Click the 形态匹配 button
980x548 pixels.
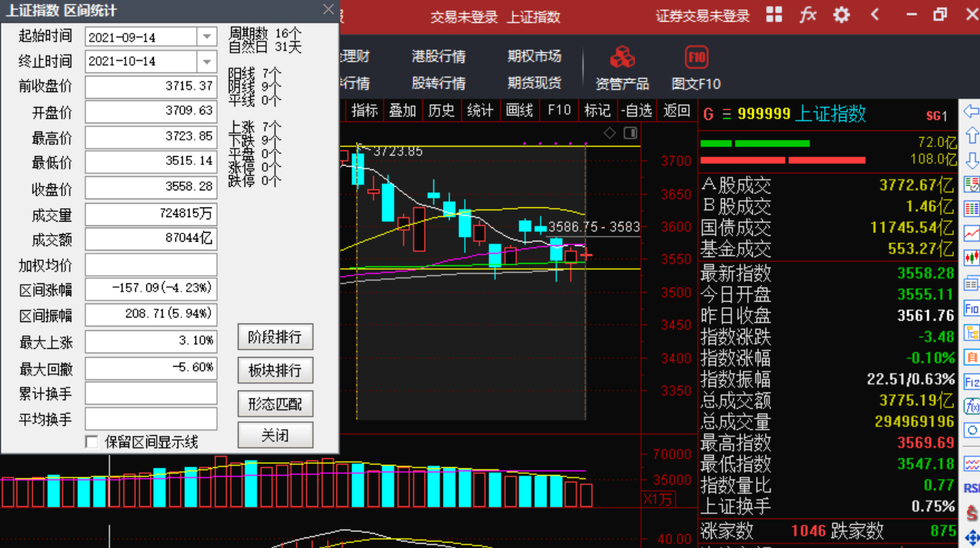pos(275,404)
